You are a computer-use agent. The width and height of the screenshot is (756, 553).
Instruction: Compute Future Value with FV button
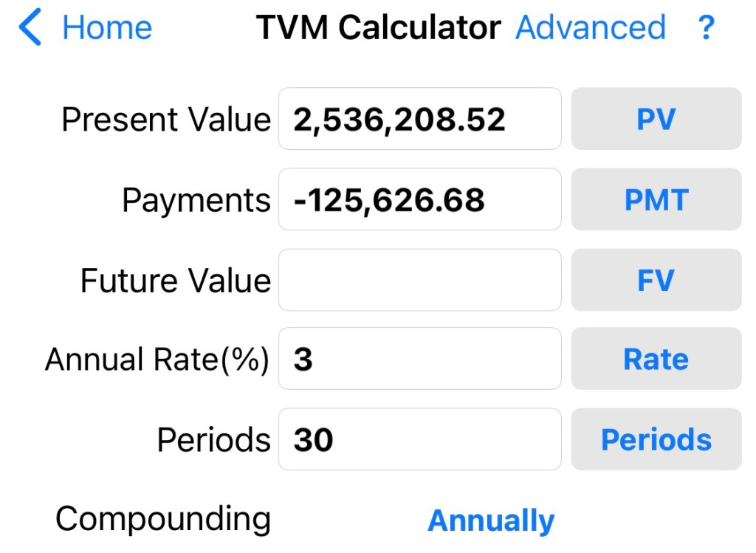click(656, 280)
